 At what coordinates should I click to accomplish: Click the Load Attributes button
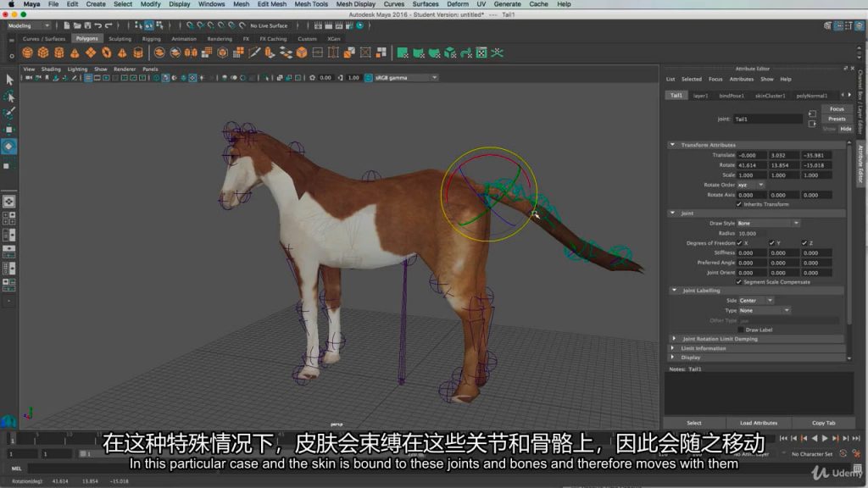coord(759,423)
